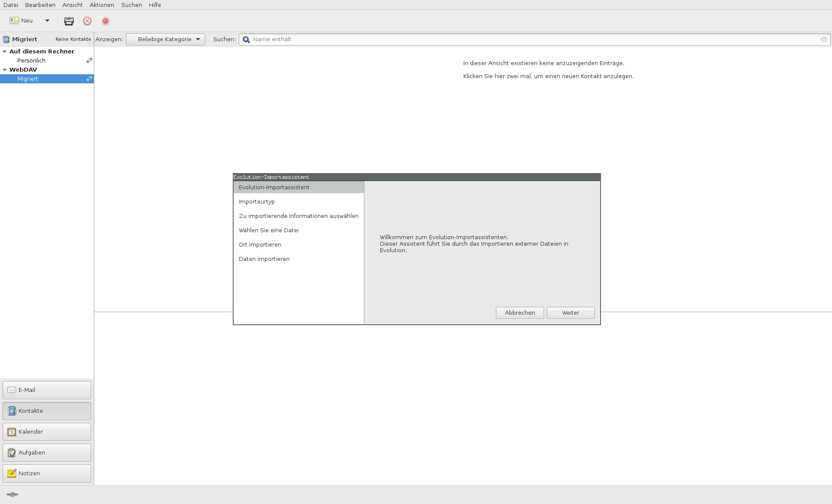Image resolution: width=832 pixels, height=504 pixels.
Task: Switch to the E-Mail view
Action: coord(47,390)
